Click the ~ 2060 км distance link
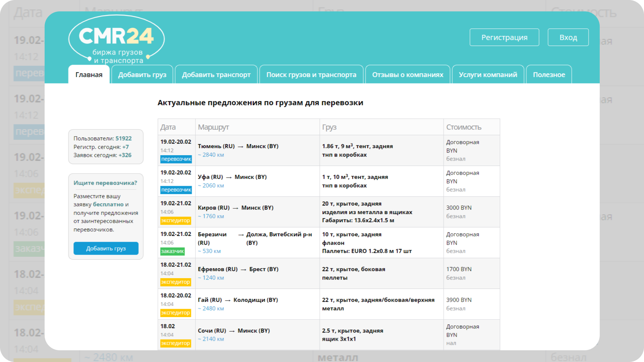The height and width of the screenshot is (362, 644). tap(211, 185)
